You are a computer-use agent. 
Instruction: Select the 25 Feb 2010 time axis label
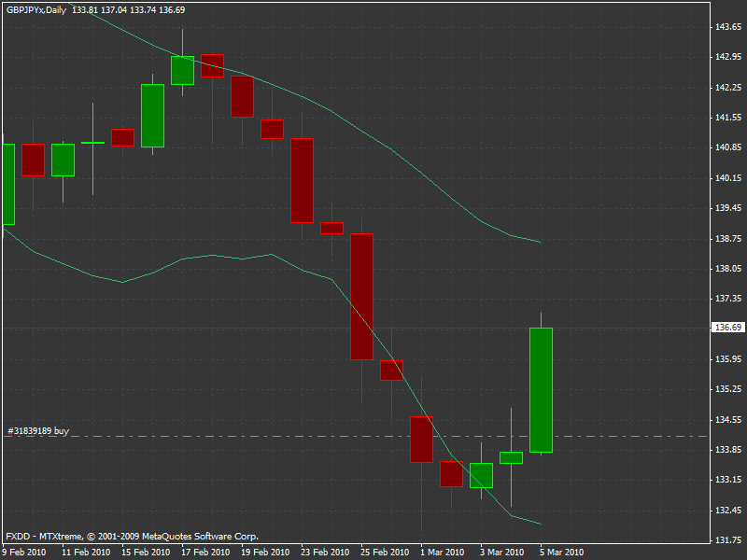[x=386, y=552]
